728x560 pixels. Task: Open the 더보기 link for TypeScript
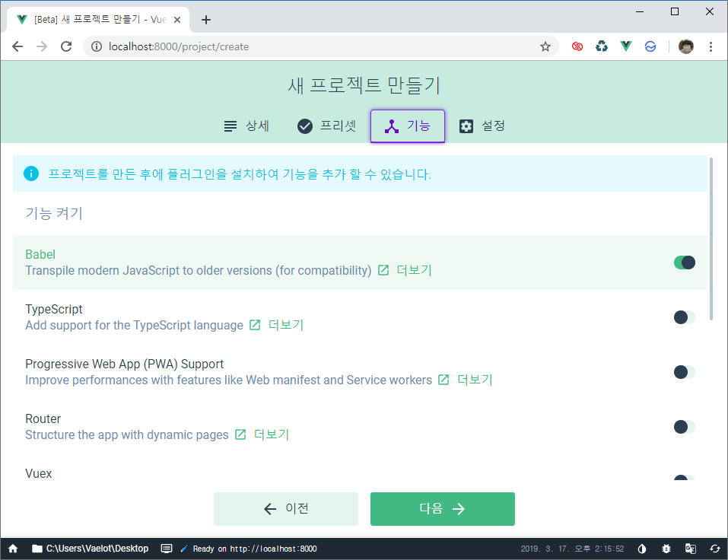(285, 325)
